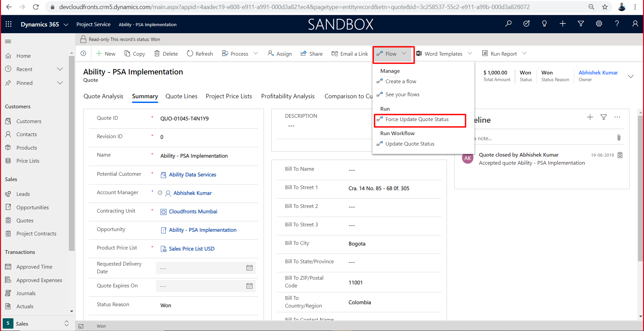Open the user account icon
Screen dimensions: 644x331
click(x=635, y=23)
